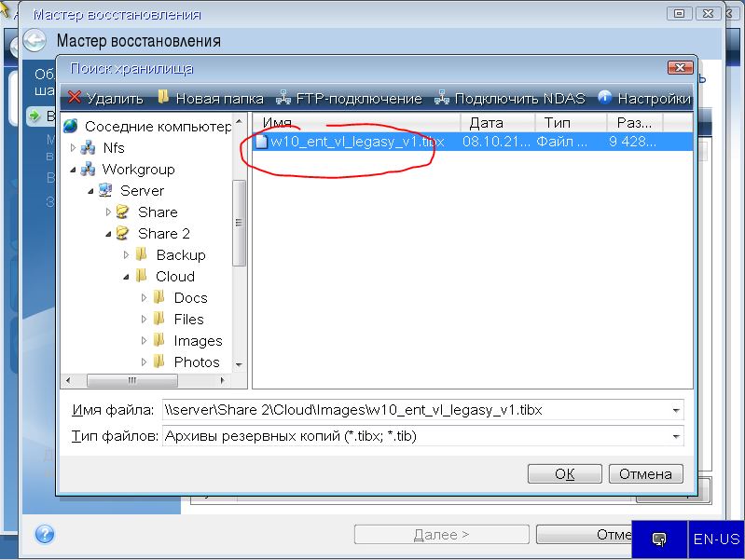Collapse the Cloud folder node

coord(126,276)
